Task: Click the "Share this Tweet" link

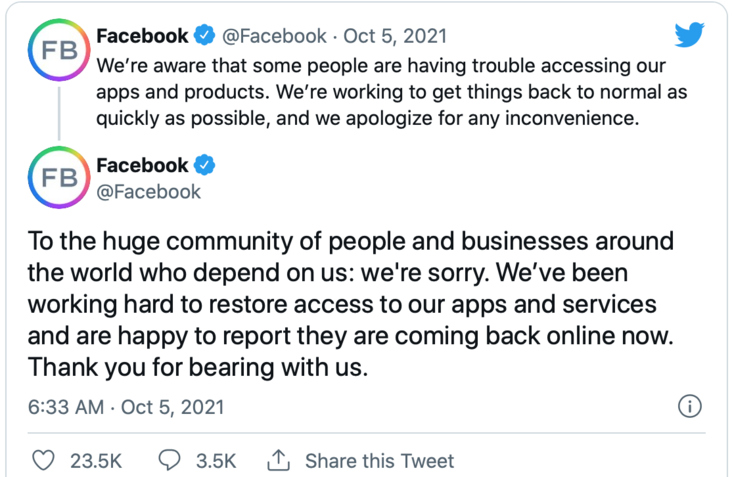Action: pos(379,461)
